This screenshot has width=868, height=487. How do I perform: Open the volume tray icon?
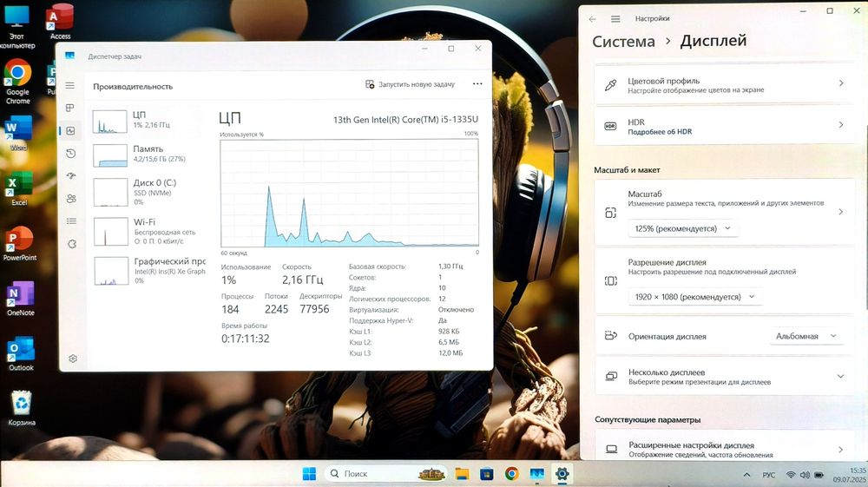click(805, 475)
